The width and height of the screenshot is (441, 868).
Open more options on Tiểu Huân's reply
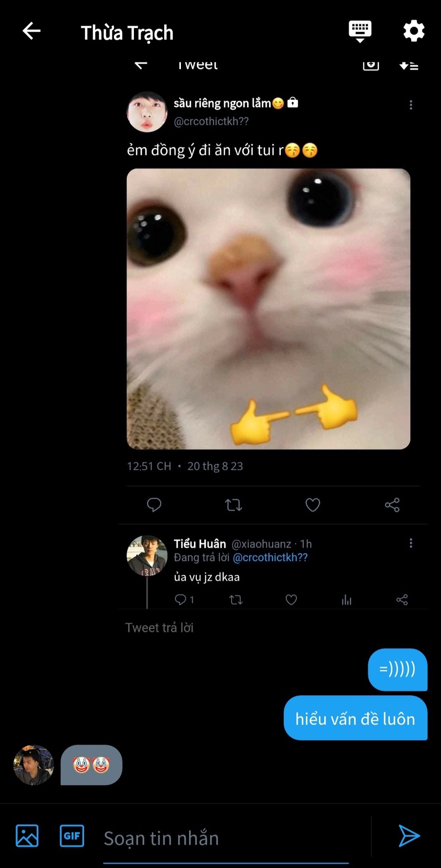coord(411,543)
